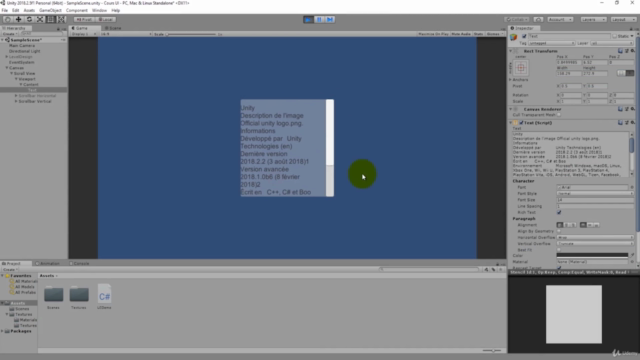Open the Layers dropdown in toolbar
This screenshot has width=640, height=360.
click(593, 19)
